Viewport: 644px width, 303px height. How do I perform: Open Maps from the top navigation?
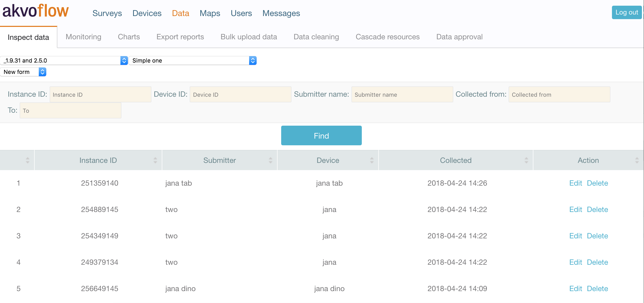pyautogui.click(x=210, y=13)
